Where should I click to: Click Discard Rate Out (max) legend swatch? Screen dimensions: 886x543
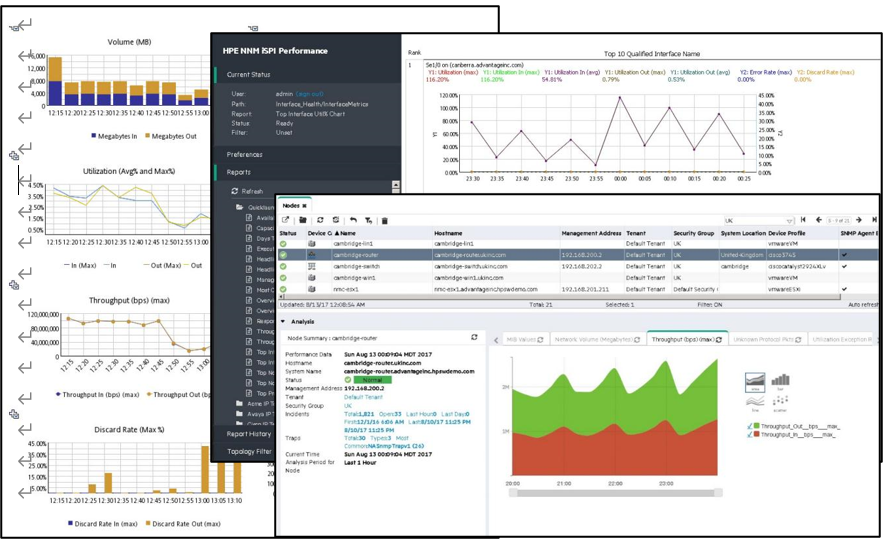148,524
